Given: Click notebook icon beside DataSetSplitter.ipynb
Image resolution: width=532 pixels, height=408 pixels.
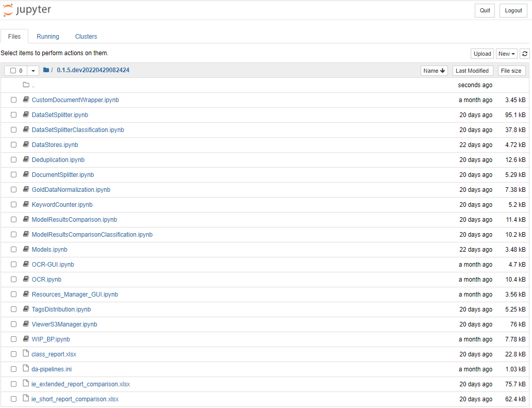Looking at the screenshot, I should (26, 115).
